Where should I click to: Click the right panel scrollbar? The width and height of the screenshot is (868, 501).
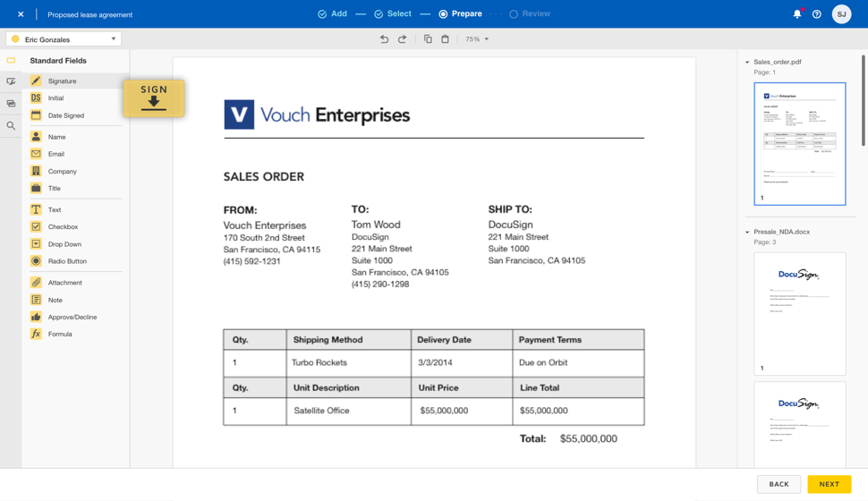pyautogui.click(x=863, y=99)
